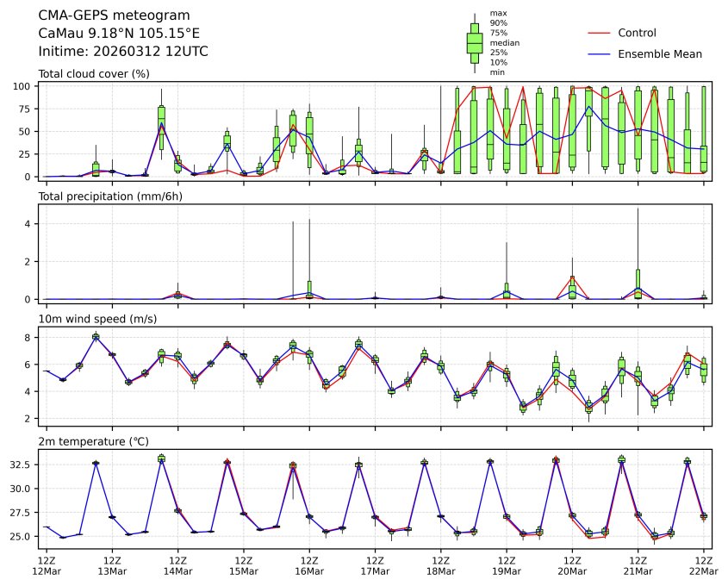
Task: Click the '12Z 22Mar' x-axis date label
Action: [x=703, y=565]
